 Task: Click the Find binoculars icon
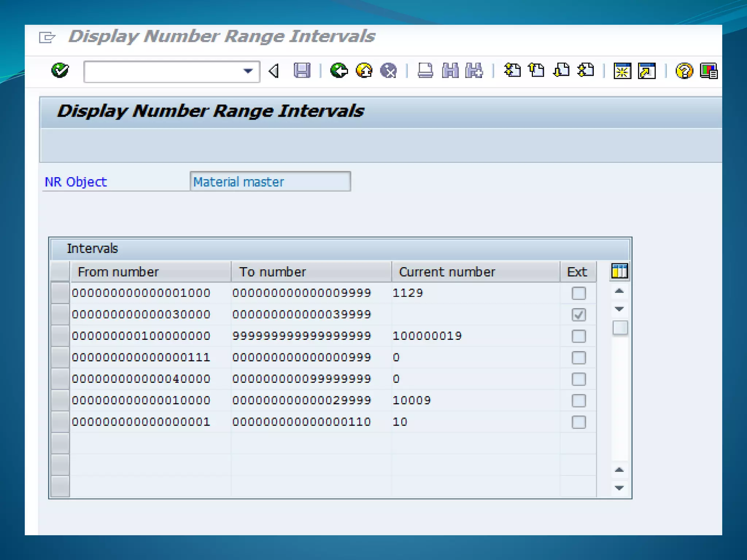[450, 70]
